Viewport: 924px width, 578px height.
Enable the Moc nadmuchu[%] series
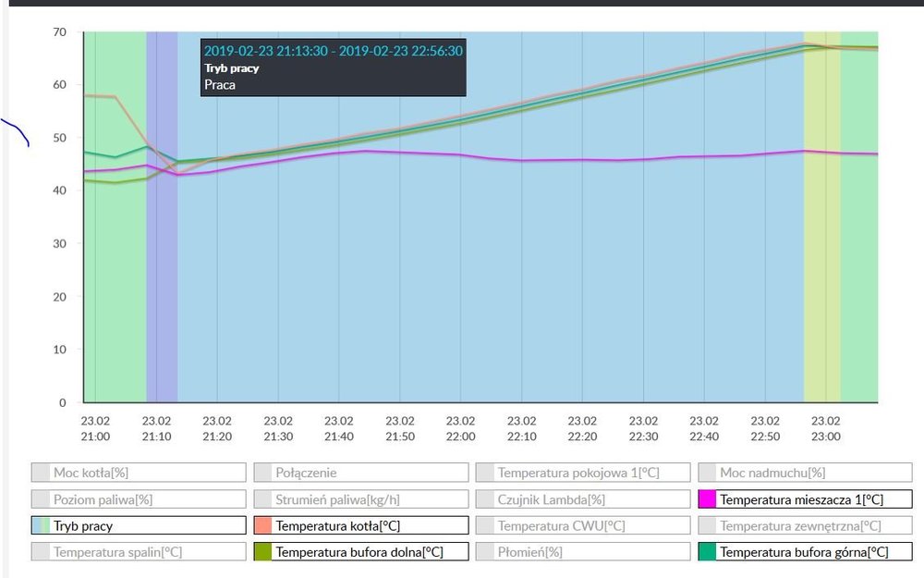(x=805, y=473)
